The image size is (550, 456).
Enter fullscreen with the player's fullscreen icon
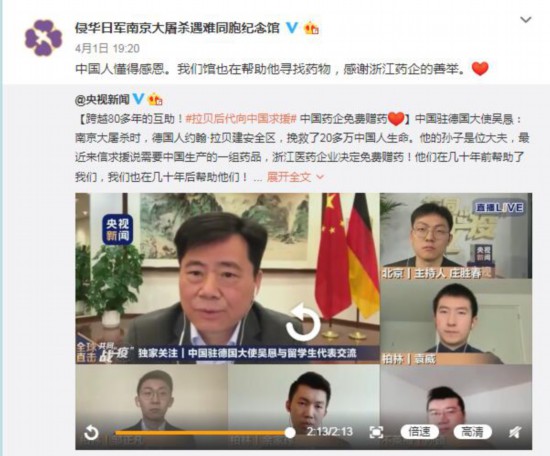(376, 432)
